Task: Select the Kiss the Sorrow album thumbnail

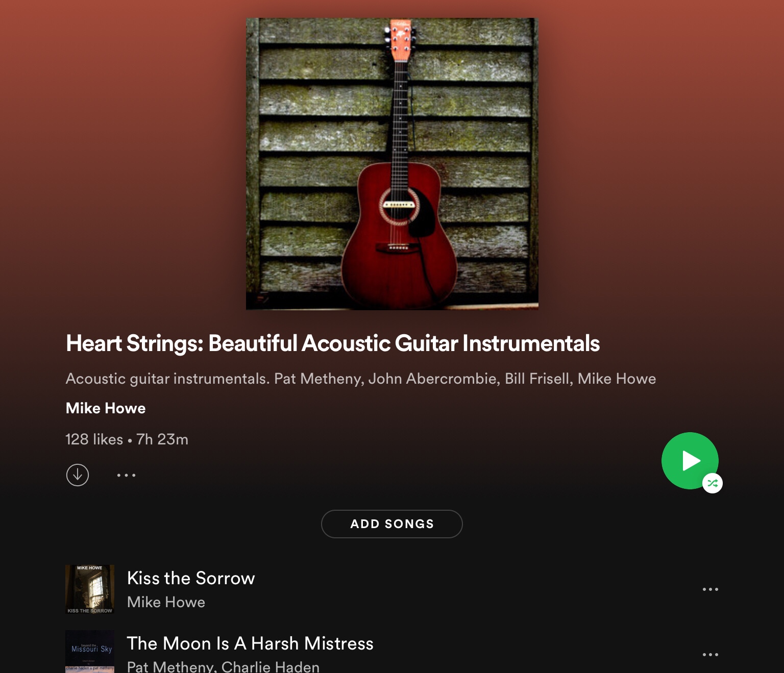Action: (90, 589)
